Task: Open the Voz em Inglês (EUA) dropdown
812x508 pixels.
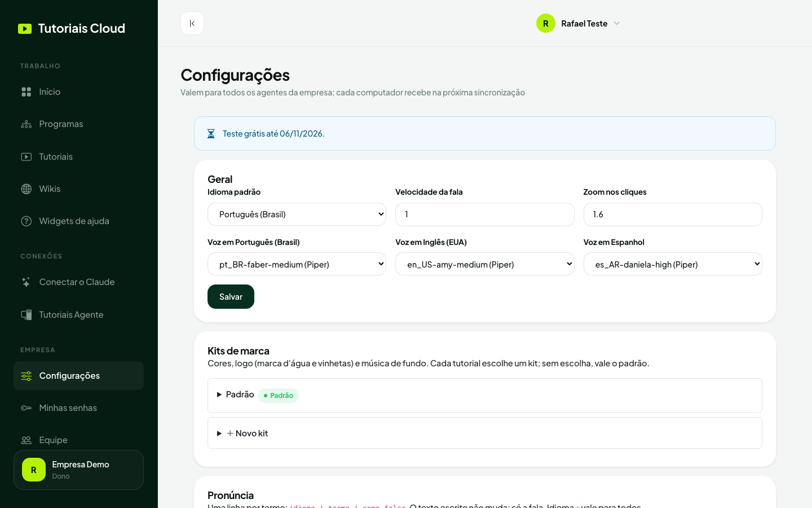Action: [x=484, y=264]
